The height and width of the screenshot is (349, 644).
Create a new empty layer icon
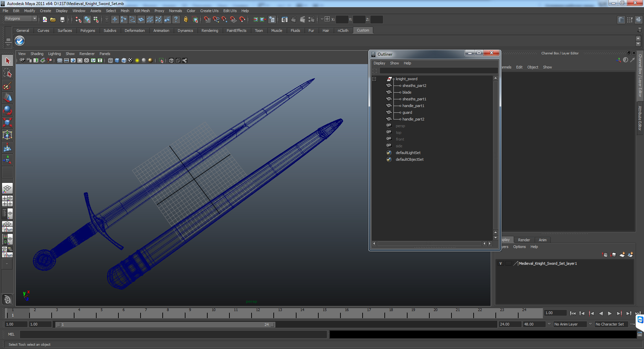click(x=622, y=255)
